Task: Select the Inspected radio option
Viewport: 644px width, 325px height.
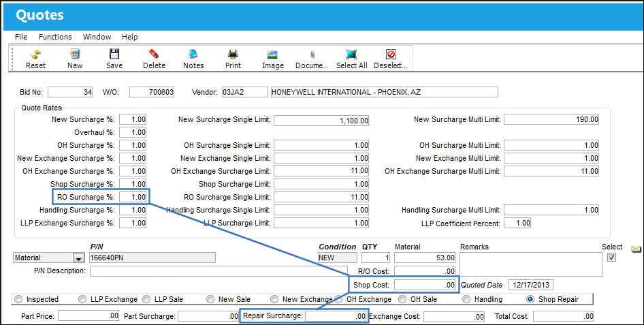Action: (x=18, y=299)
